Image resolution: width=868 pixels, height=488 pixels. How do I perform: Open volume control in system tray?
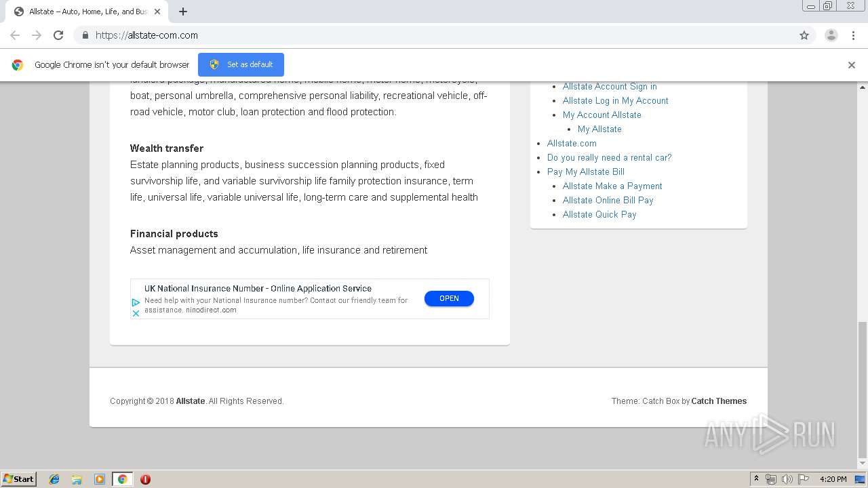tap(787, 479)
